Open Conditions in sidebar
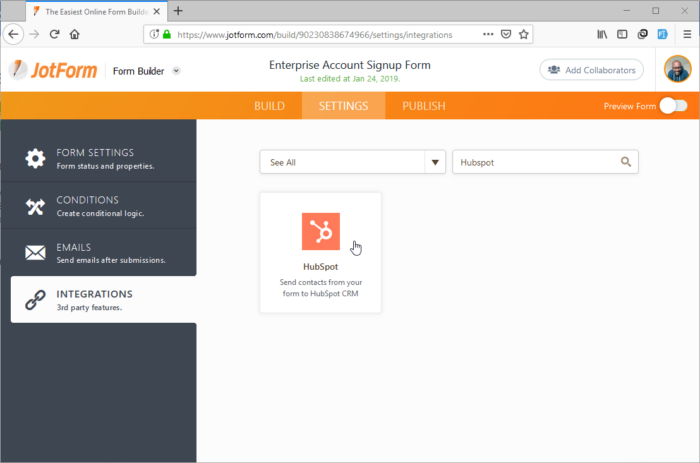This screenshot has height=463, width=700. coord(99,206)
